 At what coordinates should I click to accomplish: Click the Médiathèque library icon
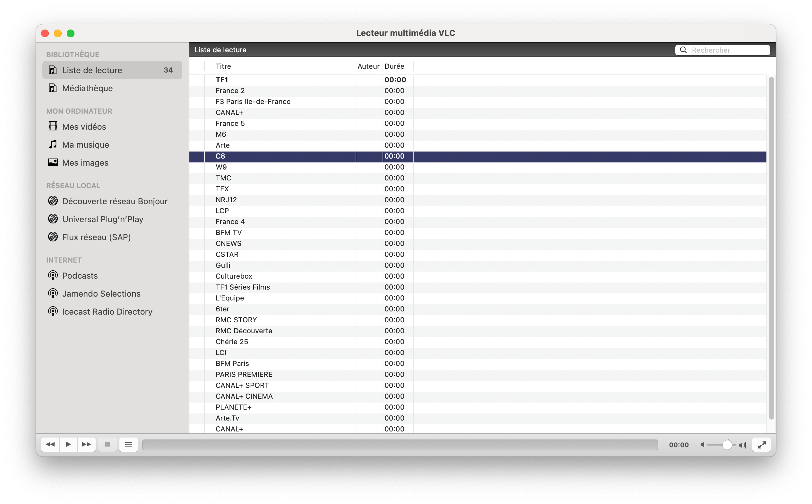point(53,88)
